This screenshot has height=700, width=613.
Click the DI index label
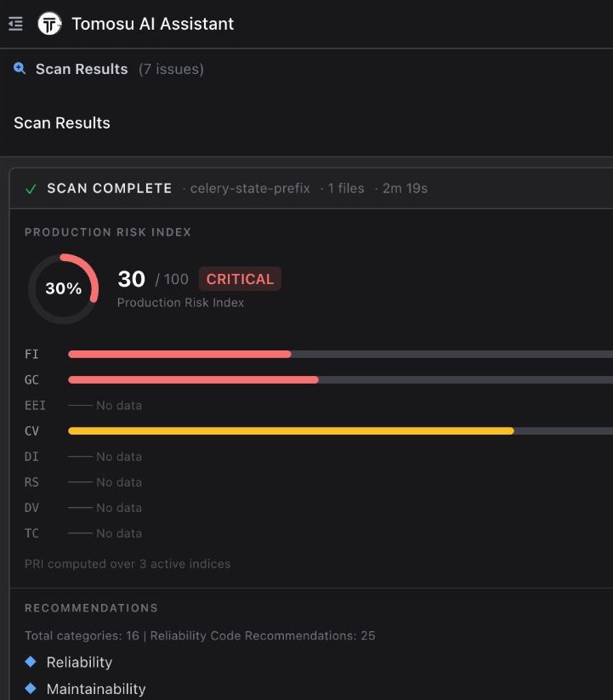coord(31,457)
